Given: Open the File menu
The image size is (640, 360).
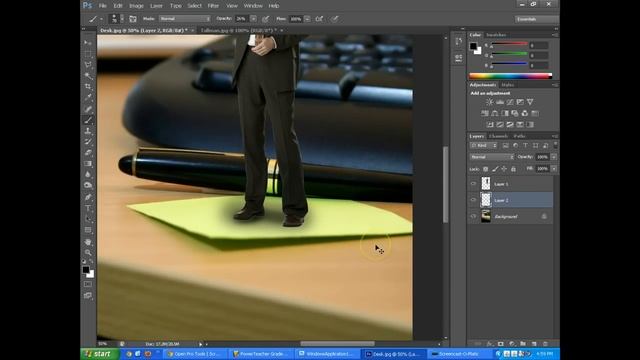Looking at the screenshot, I should click(x=102, y=6).
